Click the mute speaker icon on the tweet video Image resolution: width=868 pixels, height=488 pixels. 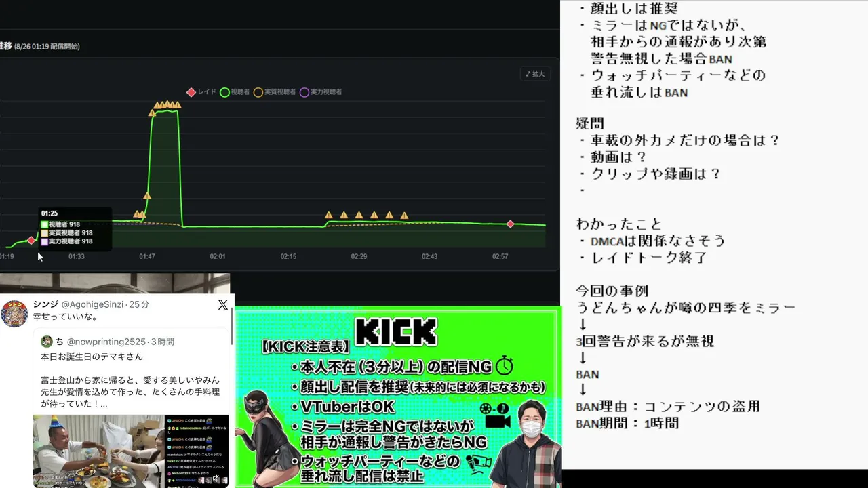tap(216, 479)
